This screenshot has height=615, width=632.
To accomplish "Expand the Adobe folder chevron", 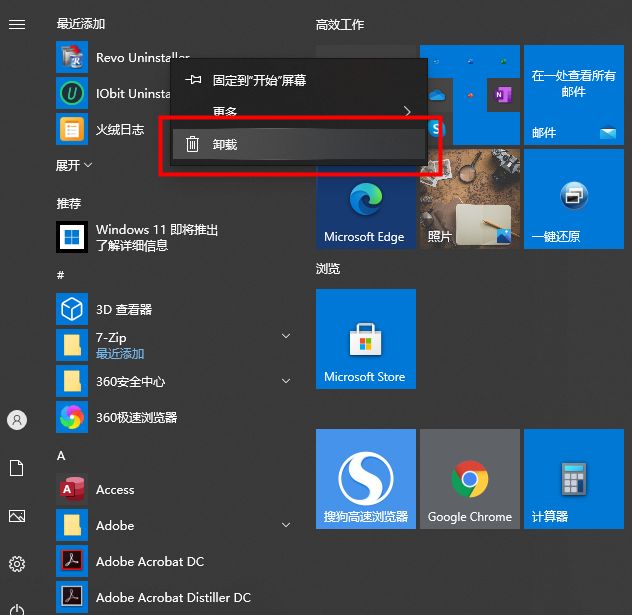I will 286,525.
